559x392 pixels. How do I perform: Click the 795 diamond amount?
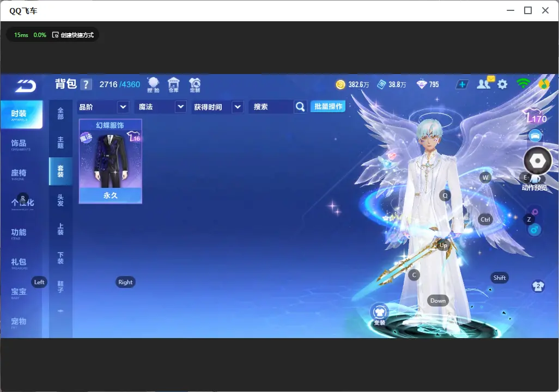(x=434, y=85)
